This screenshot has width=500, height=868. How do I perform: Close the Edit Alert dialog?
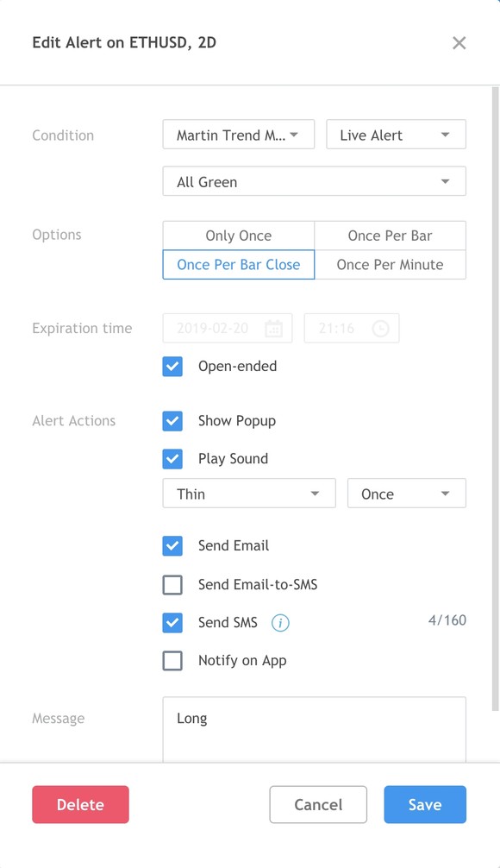click(x=459, y=42)
